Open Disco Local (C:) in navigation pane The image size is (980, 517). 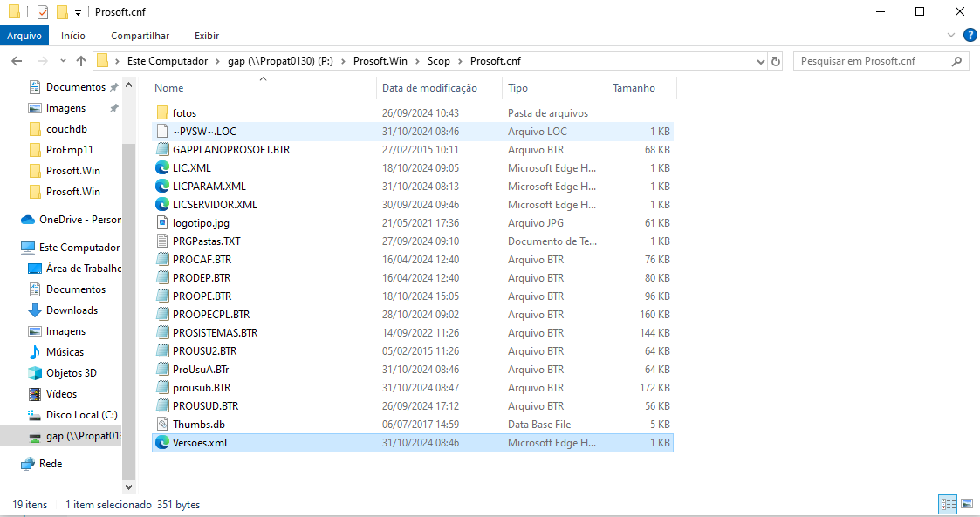[81, 415]
